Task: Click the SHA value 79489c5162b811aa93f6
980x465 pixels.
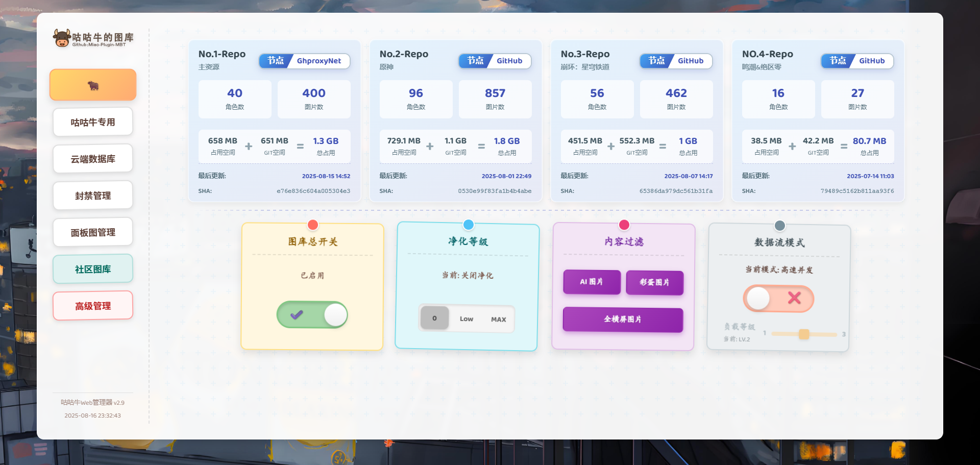Action: coord(857,191)
